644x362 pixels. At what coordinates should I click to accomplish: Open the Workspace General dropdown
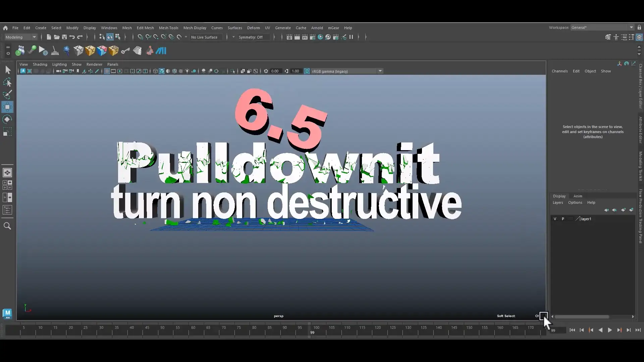(x=602, y=27)
